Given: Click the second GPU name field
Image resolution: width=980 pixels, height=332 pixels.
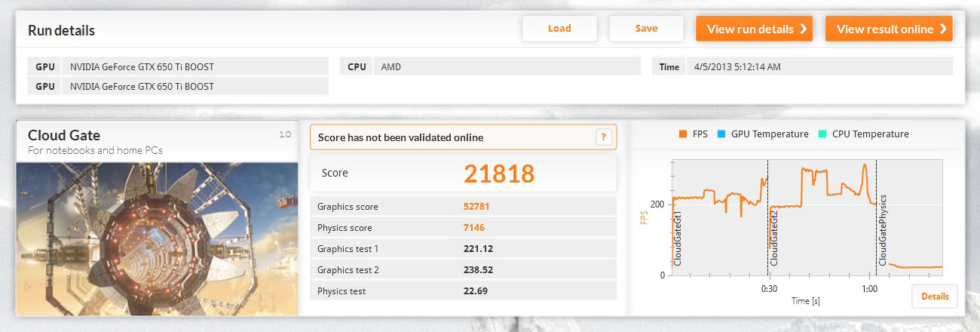Looking at the screenshot, I should coord(195,86).
